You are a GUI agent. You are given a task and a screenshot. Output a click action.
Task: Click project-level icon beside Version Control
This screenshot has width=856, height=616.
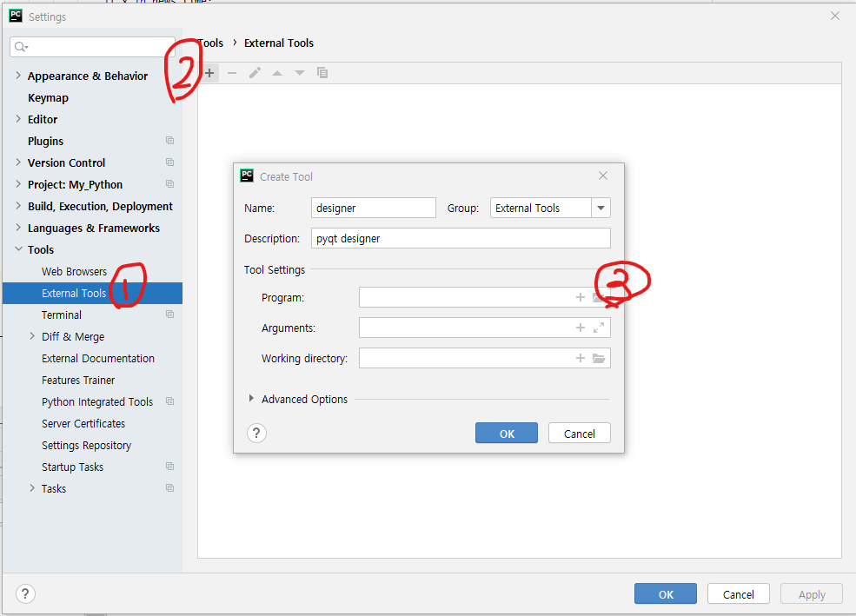point(169,162)
